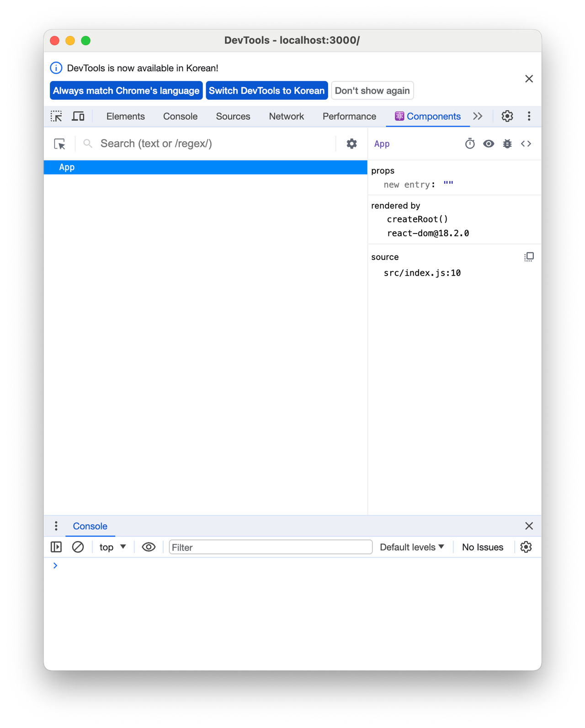Click Always match Chrome's language button
The width and height of the screenshot is (585, 728).
click(126, 90)
